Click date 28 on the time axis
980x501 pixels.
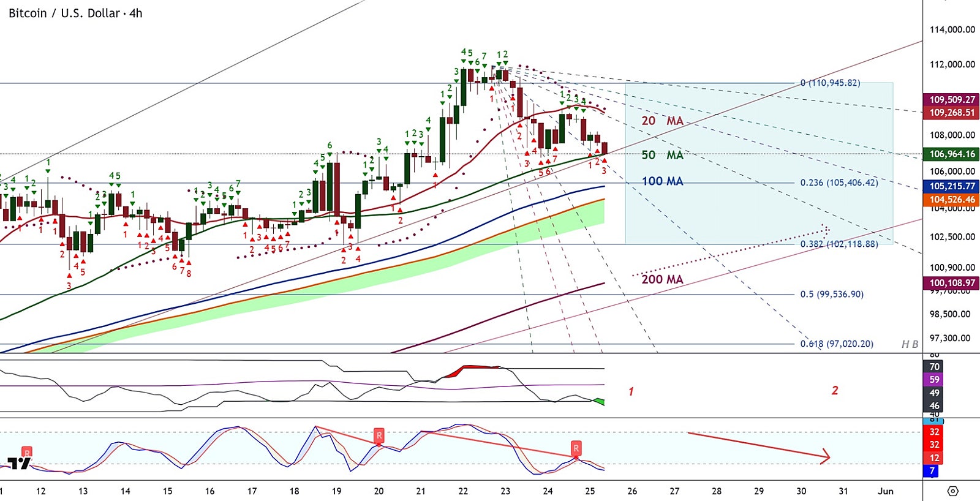click(x=717, y=491)
